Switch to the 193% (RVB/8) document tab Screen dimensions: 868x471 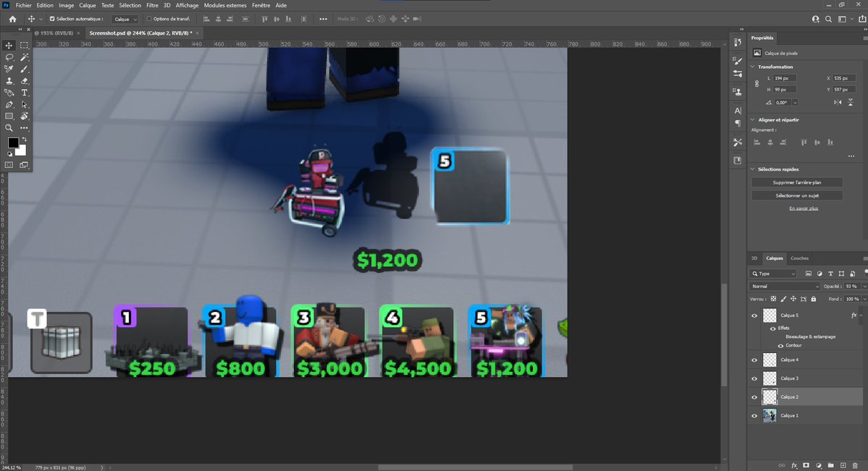coord(54,33)
